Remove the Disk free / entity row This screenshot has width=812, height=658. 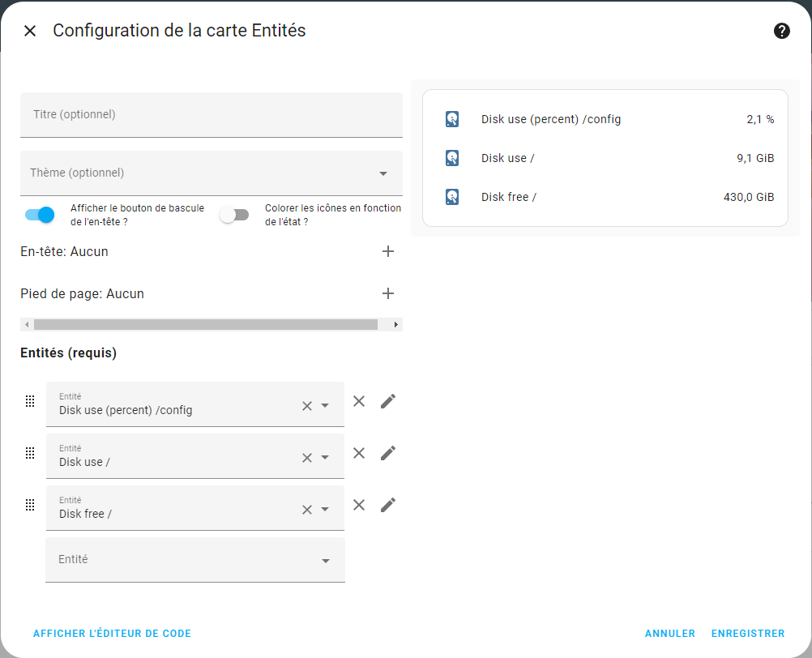click(x=359, y=505)
